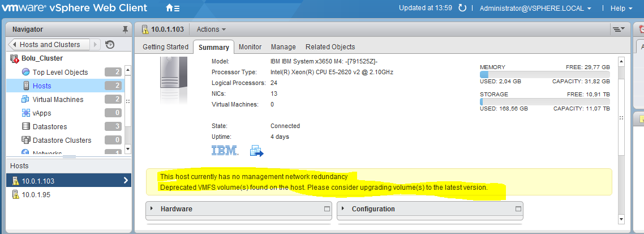The height and width of the screenshot is (234, 644).
Task: Click Bolu_Cluster title
Action: pos(42,58)
